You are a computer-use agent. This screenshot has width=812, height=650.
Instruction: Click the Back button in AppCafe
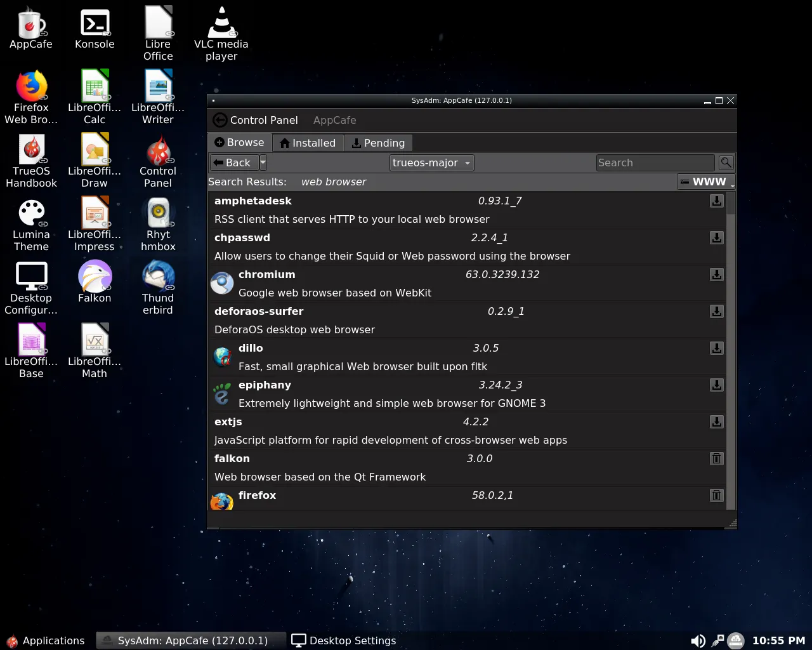coord(233,162)
